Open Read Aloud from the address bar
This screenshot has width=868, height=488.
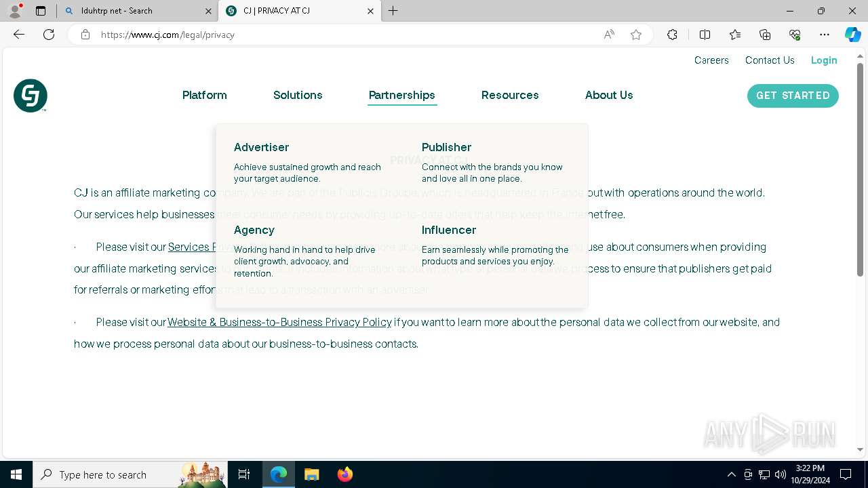point(609,35)
